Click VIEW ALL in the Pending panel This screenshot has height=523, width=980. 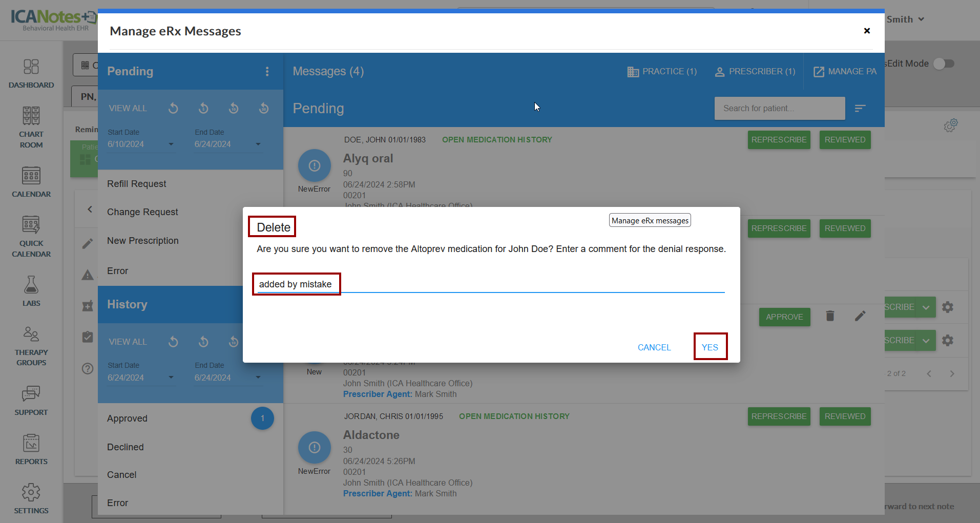(128, 108)
